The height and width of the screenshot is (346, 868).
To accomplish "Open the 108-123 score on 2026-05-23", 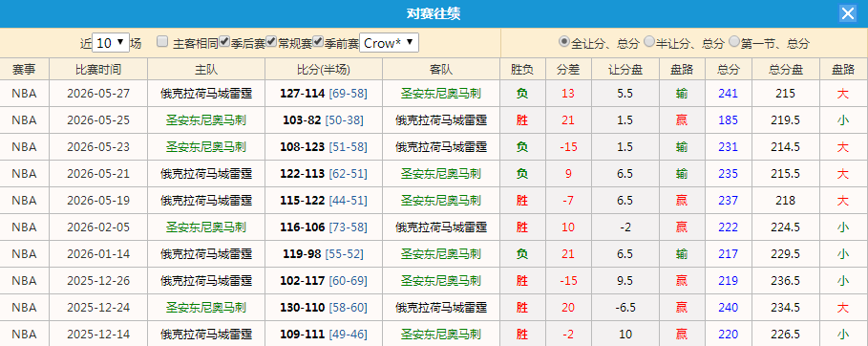I will click(x=303, y=147).
